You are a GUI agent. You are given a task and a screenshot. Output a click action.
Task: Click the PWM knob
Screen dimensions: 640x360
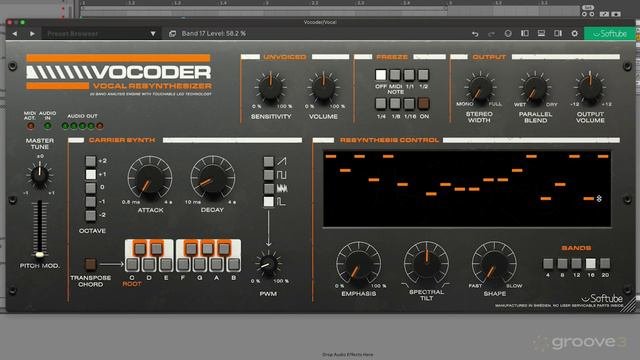(268, 265)
